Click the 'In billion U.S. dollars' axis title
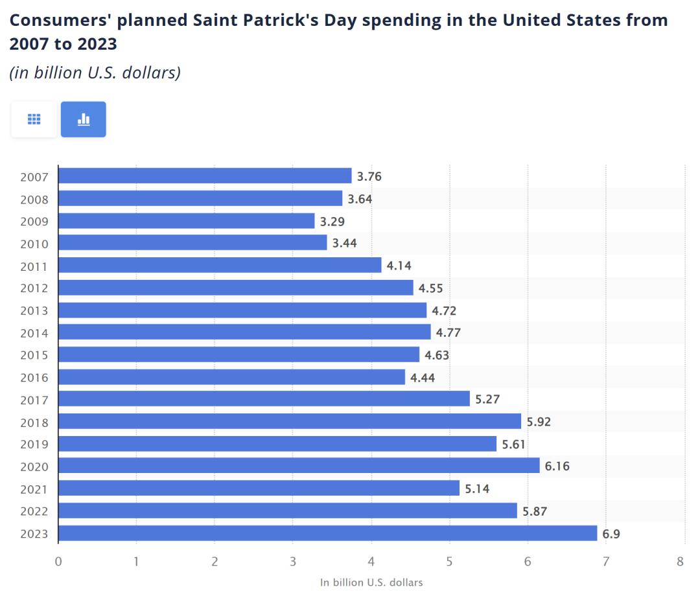Screen dimensions: 700x600 tap(371, 583)
